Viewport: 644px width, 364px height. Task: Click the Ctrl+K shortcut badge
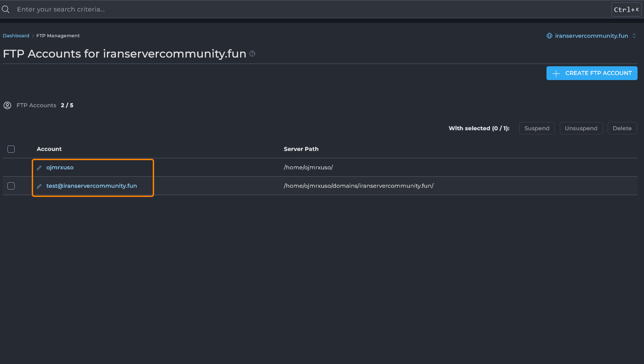point(626,10)
